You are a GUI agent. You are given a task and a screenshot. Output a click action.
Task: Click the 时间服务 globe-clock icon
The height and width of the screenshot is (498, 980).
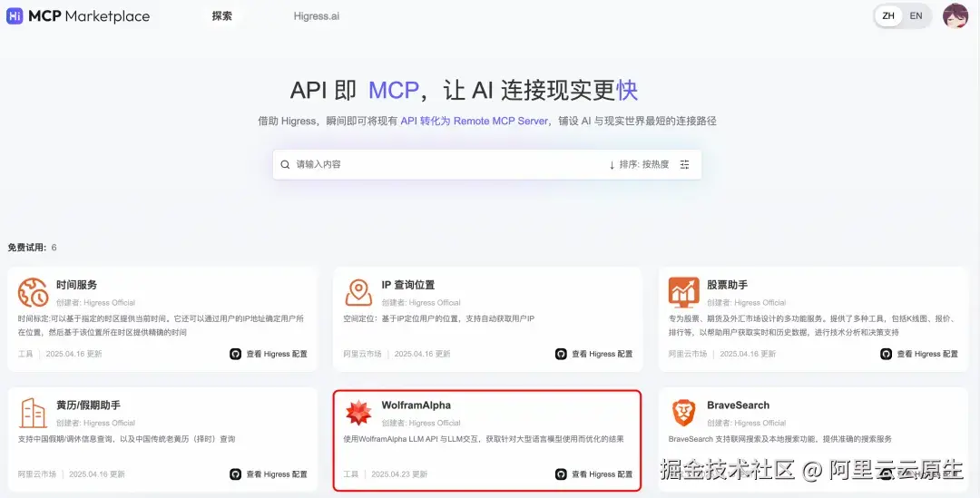click(34, 292)
